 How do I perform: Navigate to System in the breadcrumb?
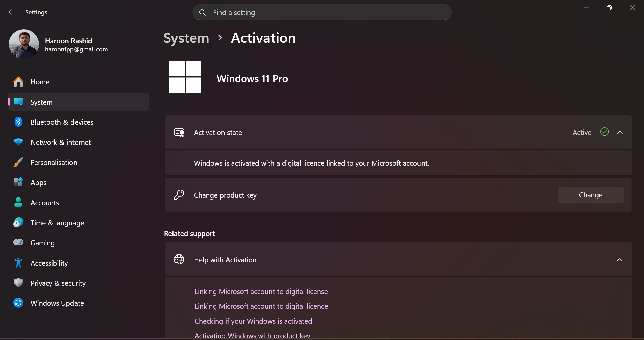186,38
